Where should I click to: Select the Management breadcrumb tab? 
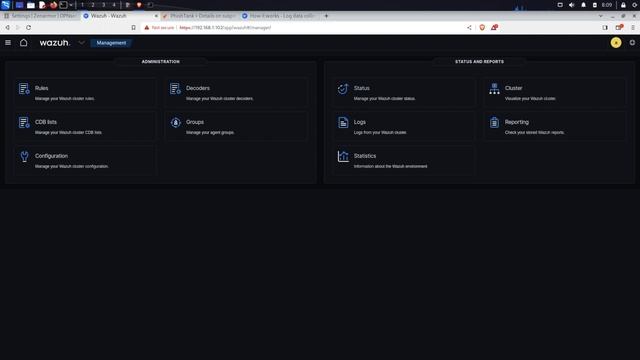pos(111,43)
